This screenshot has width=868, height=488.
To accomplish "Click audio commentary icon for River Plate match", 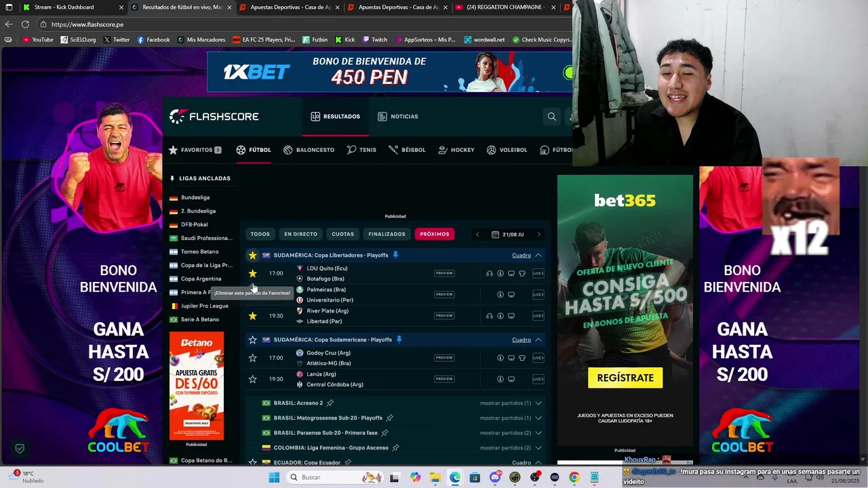I will tap(490, 316).
